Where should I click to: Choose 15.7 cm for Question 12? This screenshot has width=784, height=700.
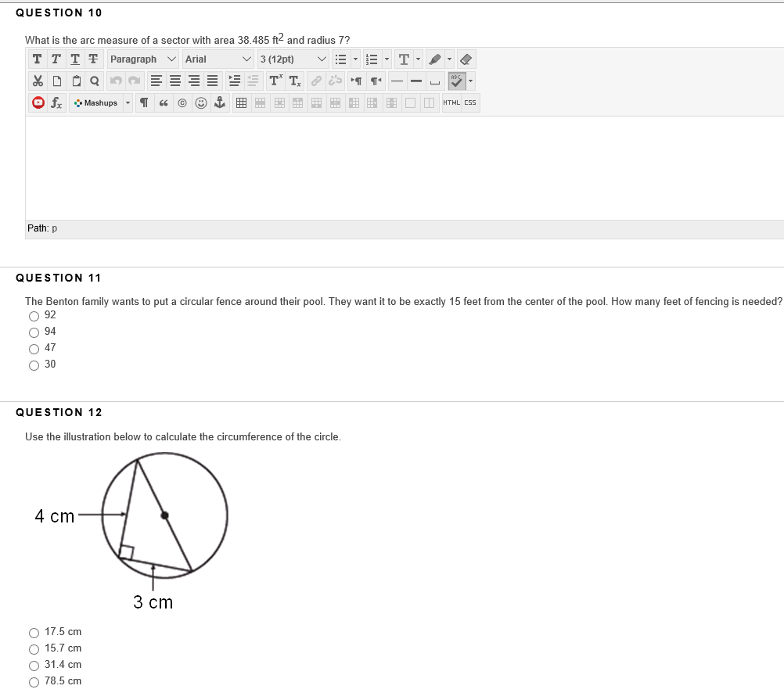click(x=34, y=648)
